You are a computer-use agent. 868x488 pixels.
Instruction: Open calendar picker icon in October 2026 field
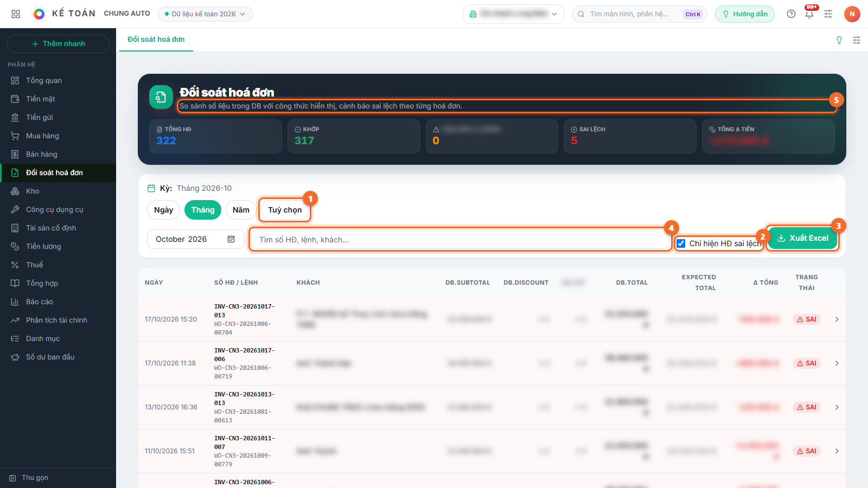tap(231, 239)
